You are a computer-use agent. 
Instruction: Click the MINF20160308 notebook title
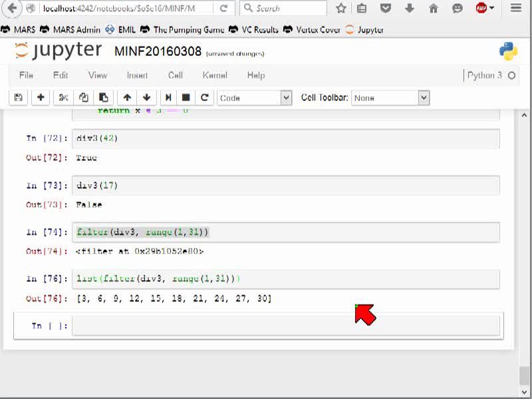coord(158,52)
